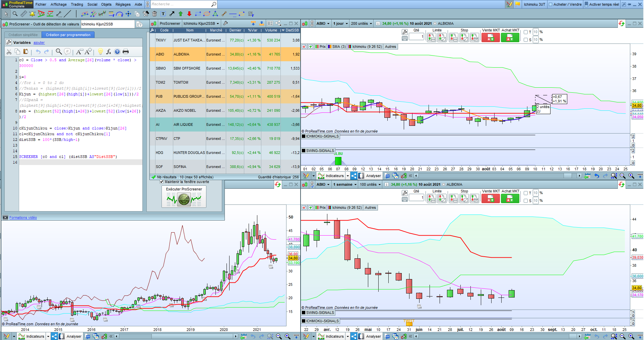Image resolution: width=644 pixels, height=340 pixels.
Task: Zoom out on the daily ABIO chart
Action: (x=623, y=176)
